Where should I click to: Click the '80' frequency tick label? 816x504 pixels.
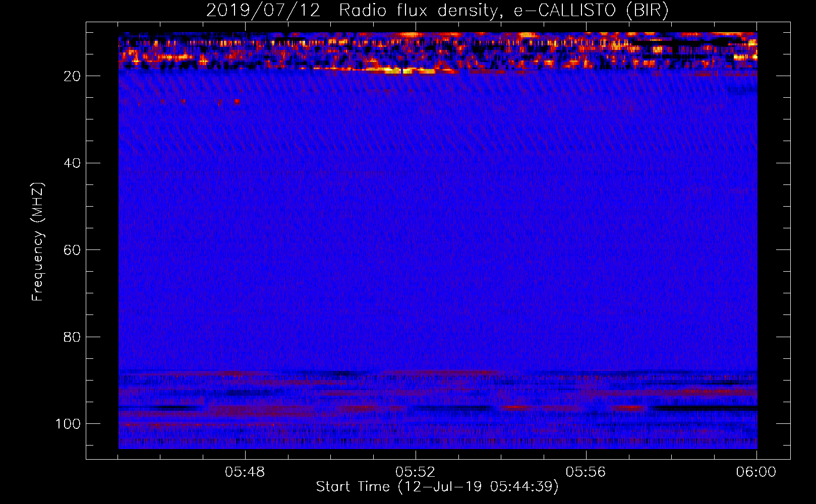pos(73,337)
